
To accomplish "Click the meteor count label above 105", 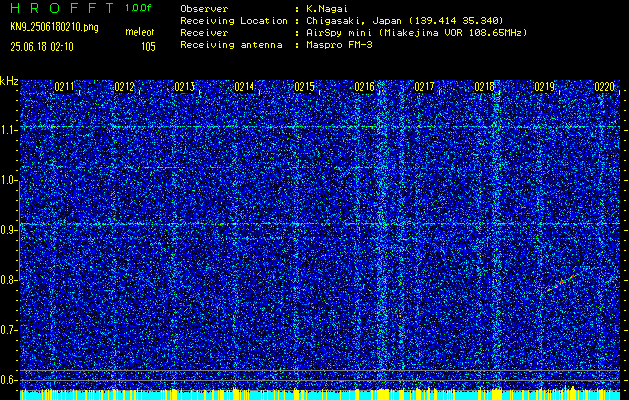I will (140, 32).
